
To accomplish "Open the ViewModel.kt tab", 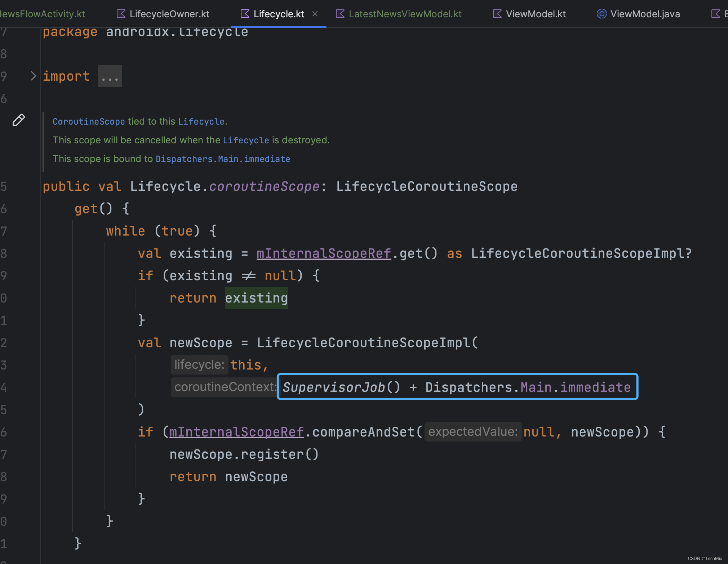I will click(x=529, y=14).
